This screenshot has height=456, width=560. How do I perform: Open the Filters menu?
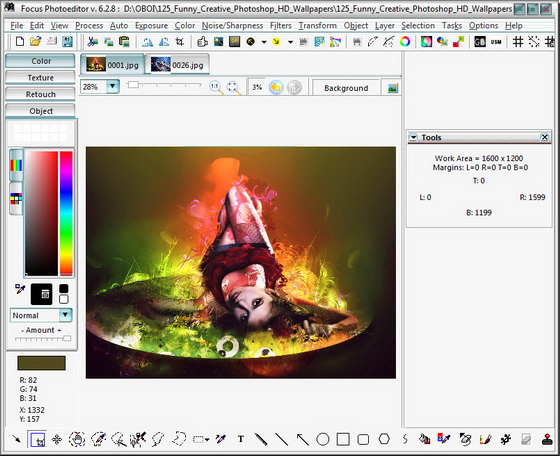point(280,26)
